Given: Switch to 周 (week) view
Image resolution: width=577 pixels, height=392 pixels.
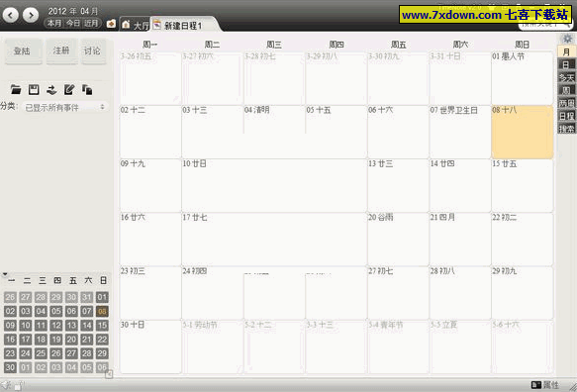Looking at the screenshot, I should point(566,90).
